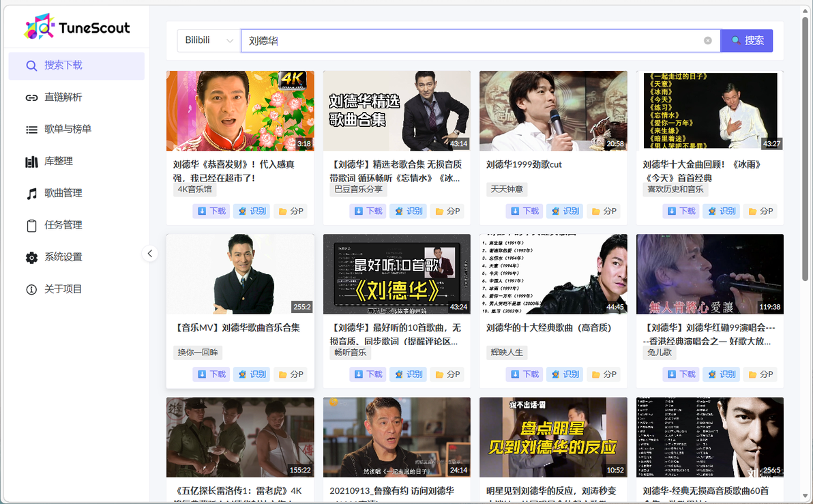Open the 刘德华精选歌曲合集 thumbnail

[397, 111]
